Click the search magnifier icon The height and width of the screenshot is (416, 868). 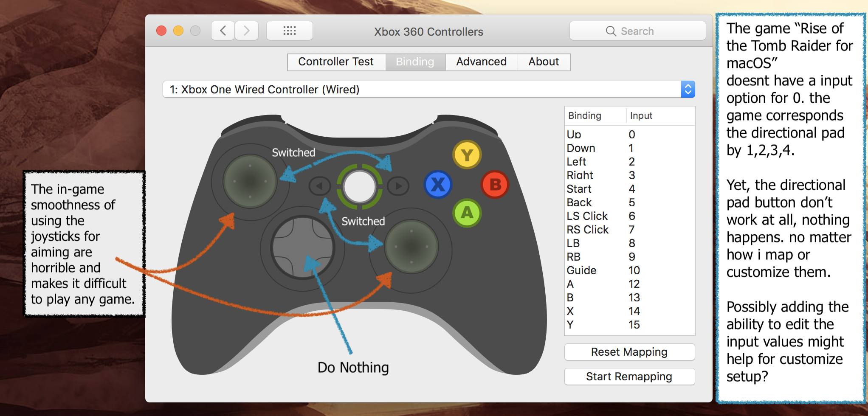611,31
